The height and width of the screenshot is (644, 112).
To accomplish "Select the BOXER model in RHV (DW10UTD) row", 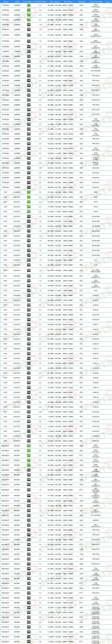I will [17, 525].
